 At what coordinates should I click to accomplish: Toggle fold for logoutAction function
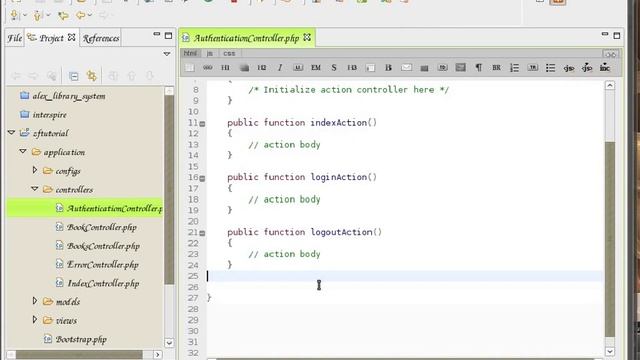[202, 233]
